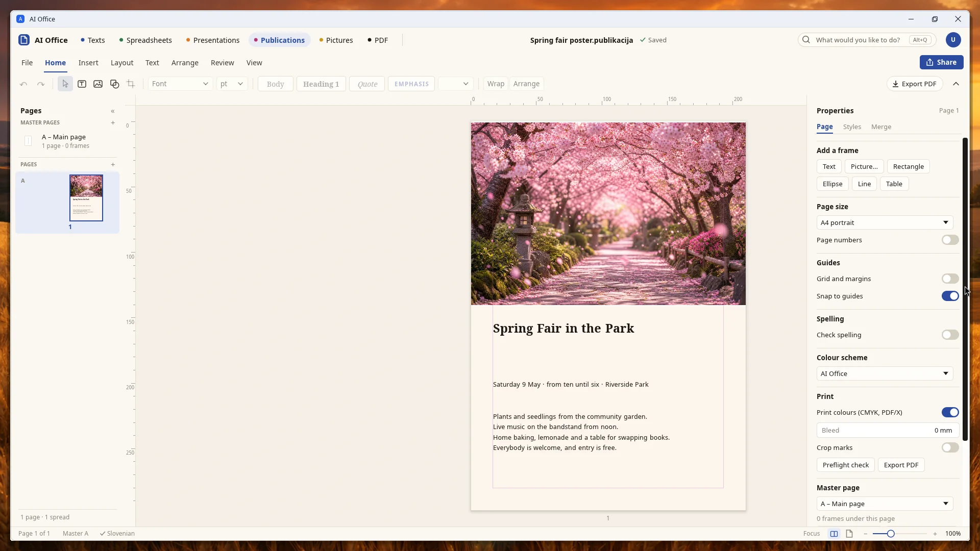
Task: Switch to the Styles properties tab
Action: coord(852,127)
